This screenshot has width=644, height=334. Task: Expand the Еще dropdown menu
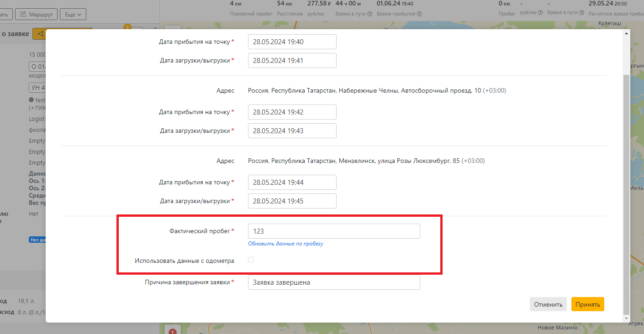73,14
